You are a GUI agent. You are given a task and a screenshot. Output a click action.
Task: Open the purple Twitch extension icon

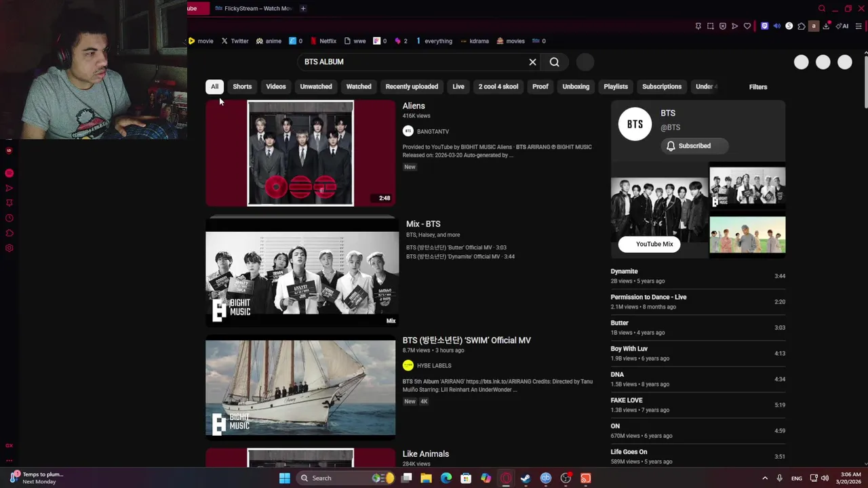[764, 26]
